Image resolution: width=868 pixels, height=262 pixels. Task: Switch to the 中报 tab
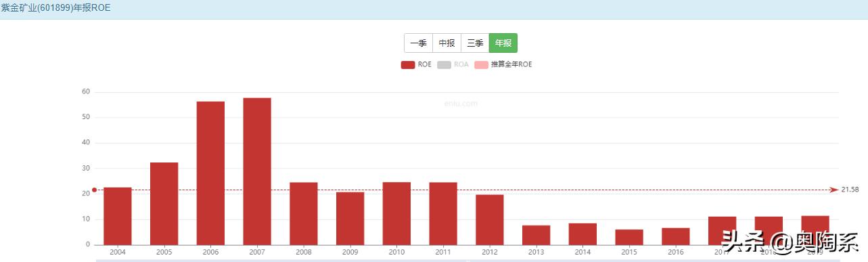click(x=447, y=43)
